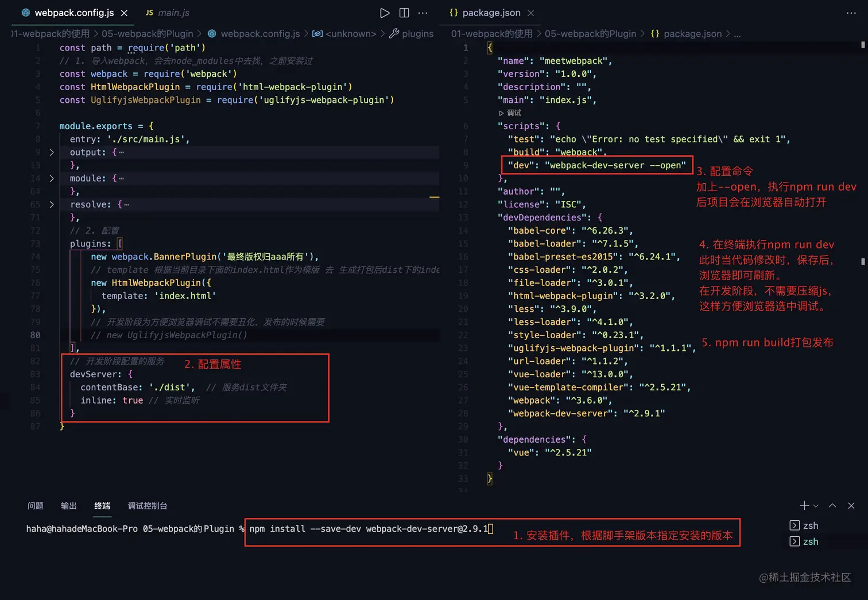Close the package.json tab
This screenshot has width=868, height=600.
click(x=531, y=13)
